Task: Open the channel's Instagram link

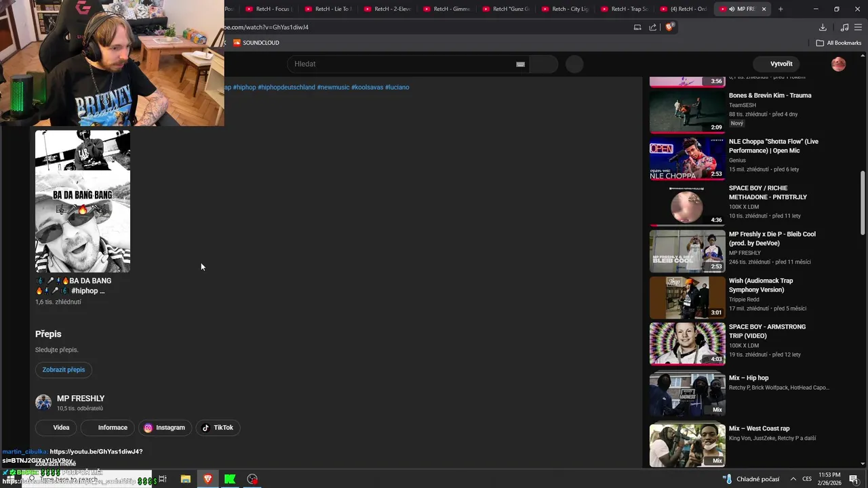Action: [x=165, y=428]
